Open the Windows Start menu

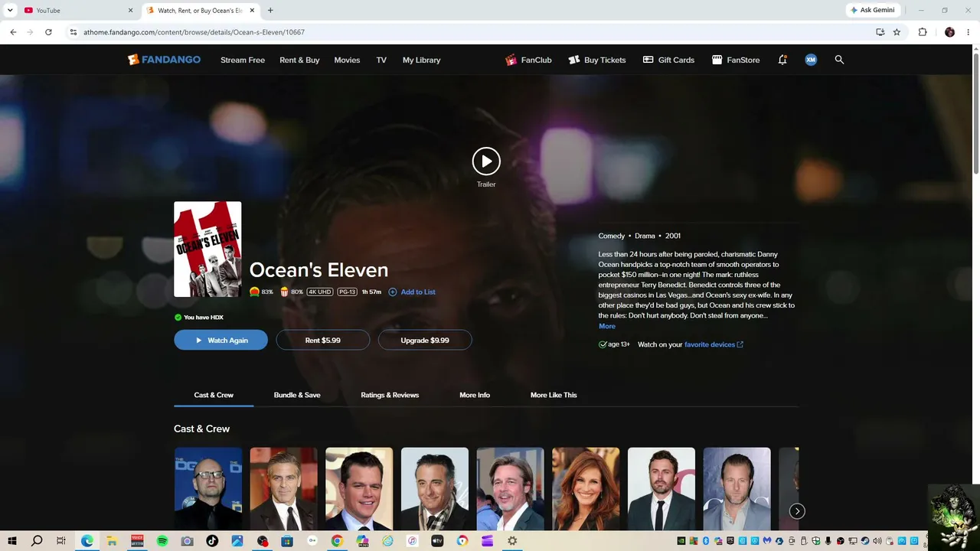(12, 541)
